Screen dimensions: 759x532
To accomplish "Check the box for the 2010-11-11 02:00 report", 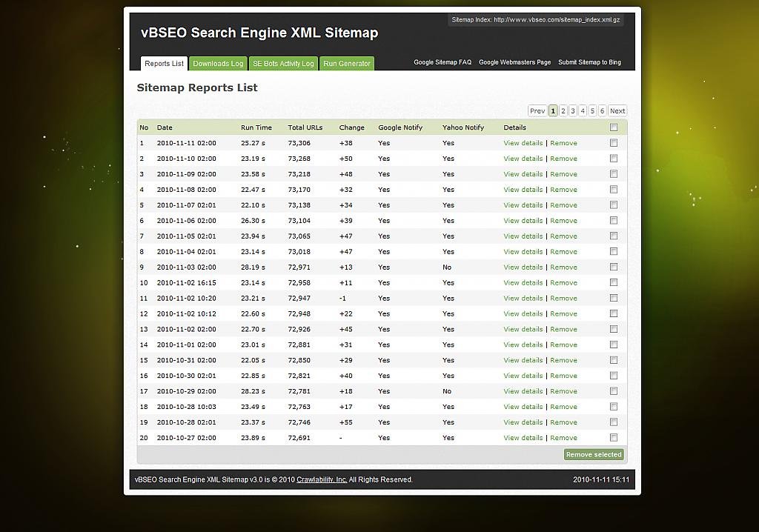I will (x=614, y=143).
